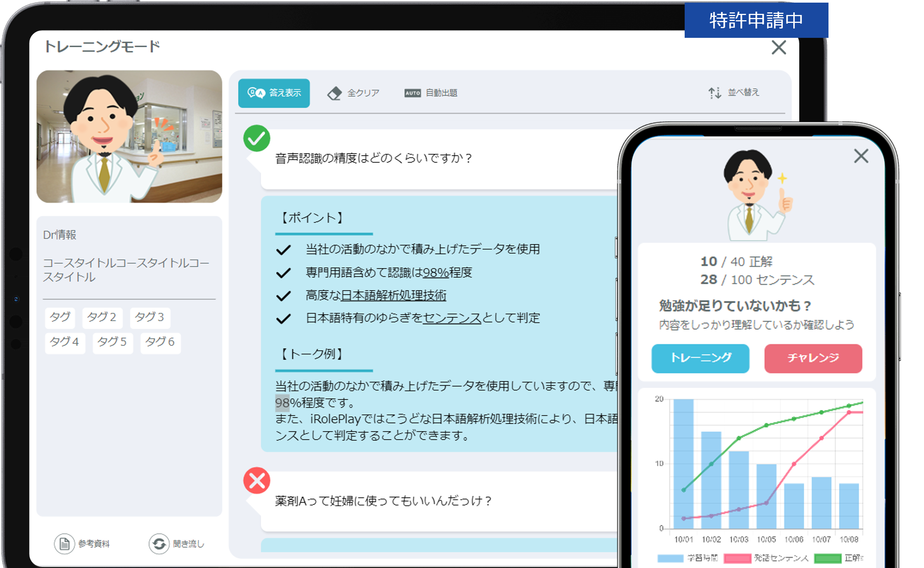Viewport: 924px width, 568px height.
Task: Open 参考資料 document icon
Action: (x=64, y=543)
